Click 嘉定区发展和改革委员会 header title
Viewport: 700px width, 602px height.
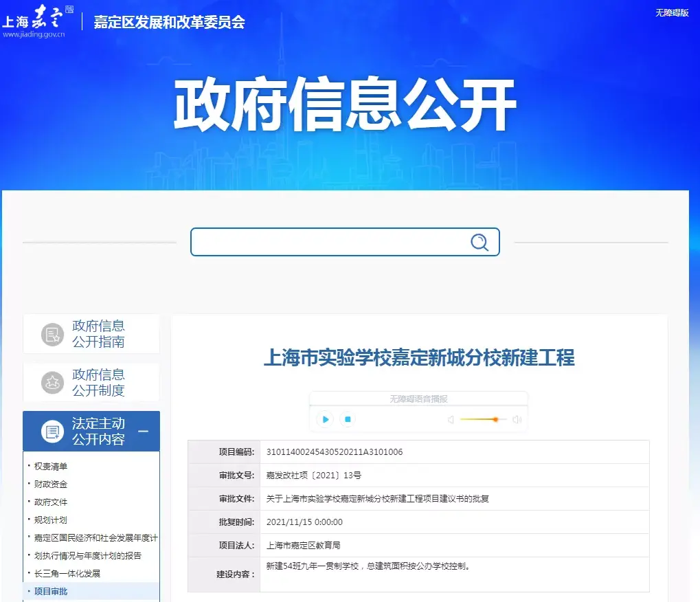pyautogui.click(x=169, y=22)
